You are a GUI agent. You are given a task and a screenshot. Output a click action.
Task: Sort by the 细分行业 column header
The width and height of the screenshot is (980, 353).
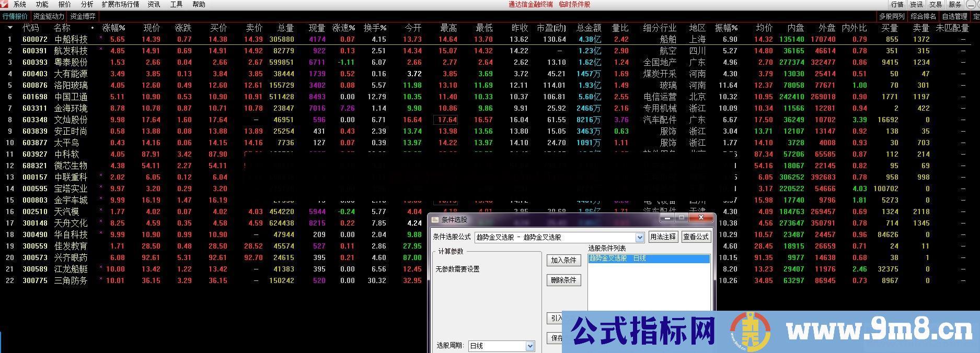click(x=660, y=28)
